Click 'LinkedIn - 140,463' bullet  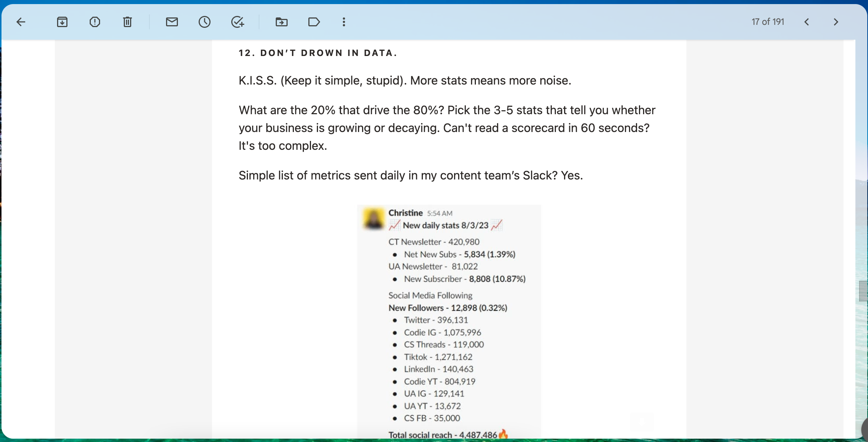coord(438,369)
